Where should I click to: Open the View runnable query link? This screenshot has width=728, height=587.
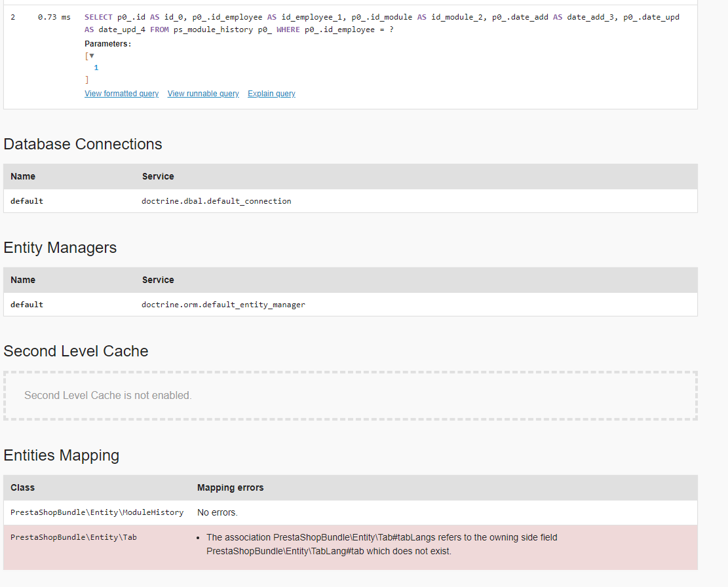(203, 94)
